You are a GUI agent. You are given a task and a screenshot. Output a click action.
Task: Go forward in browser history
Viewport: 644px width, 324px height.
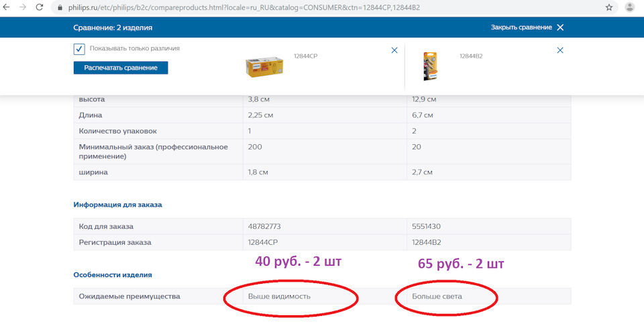point(23,7)
